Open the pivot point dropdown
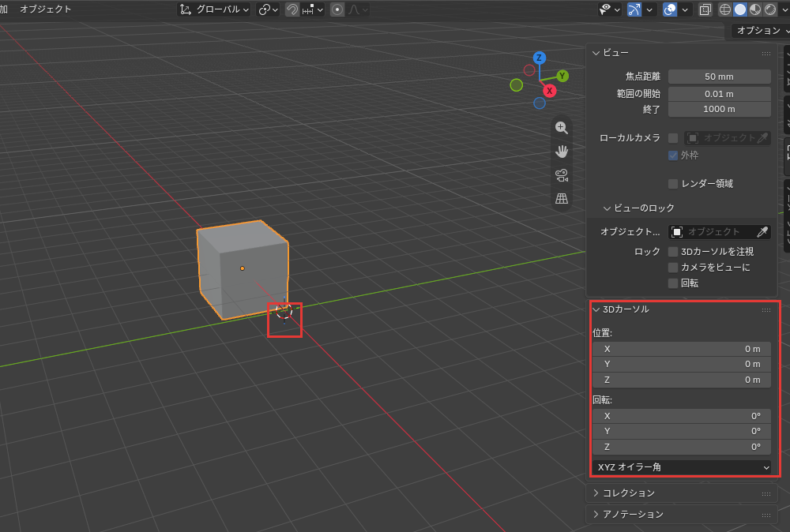 (x=268, y=9)
